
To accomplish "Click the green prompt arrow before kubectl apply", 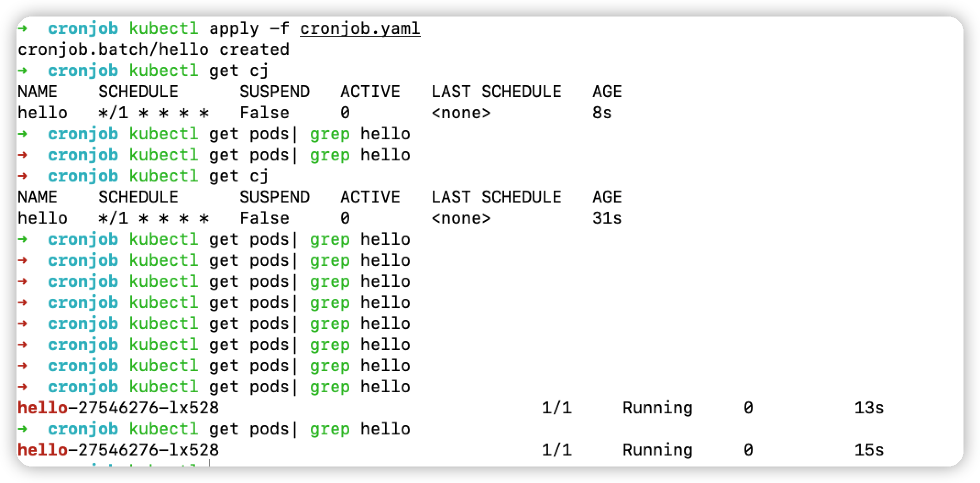I will [22, 28].
